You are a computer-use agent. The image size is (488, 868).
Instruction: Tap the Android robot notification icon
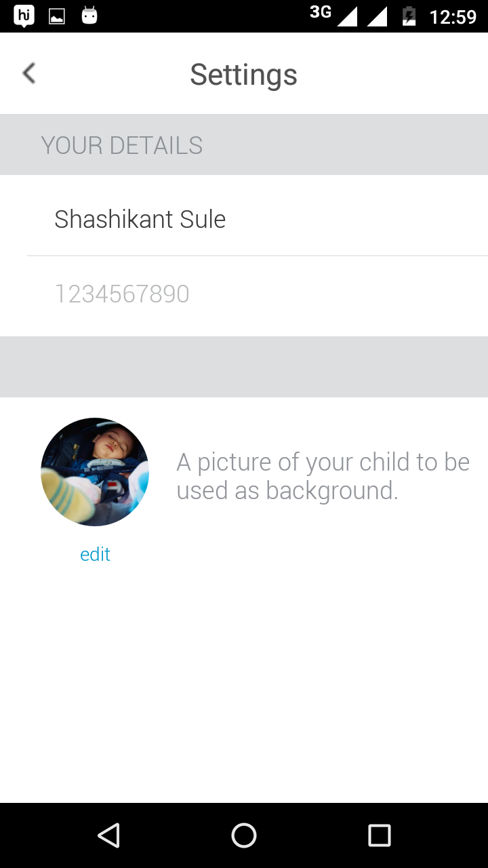coord(89,16)
